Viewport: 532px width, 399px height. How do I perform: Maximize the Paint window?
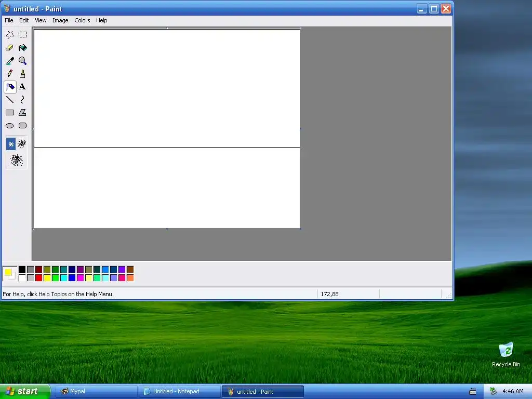434,9
